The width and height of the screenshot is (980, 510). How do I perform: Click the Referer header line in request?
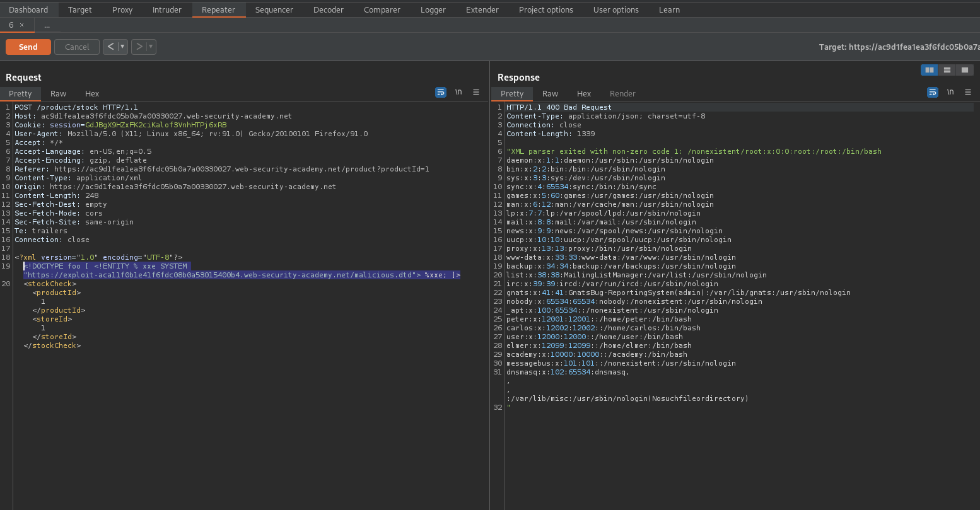click(222, 169)
